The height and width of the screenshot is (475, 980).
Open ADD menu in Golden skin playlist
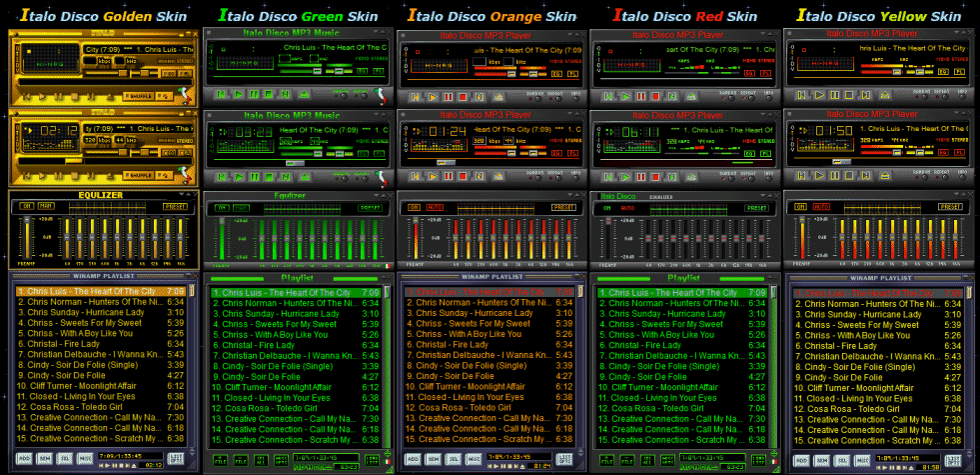point(24,457)
